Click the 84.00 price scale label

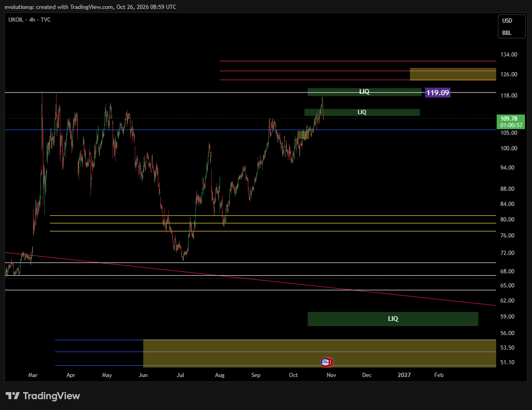507,204
